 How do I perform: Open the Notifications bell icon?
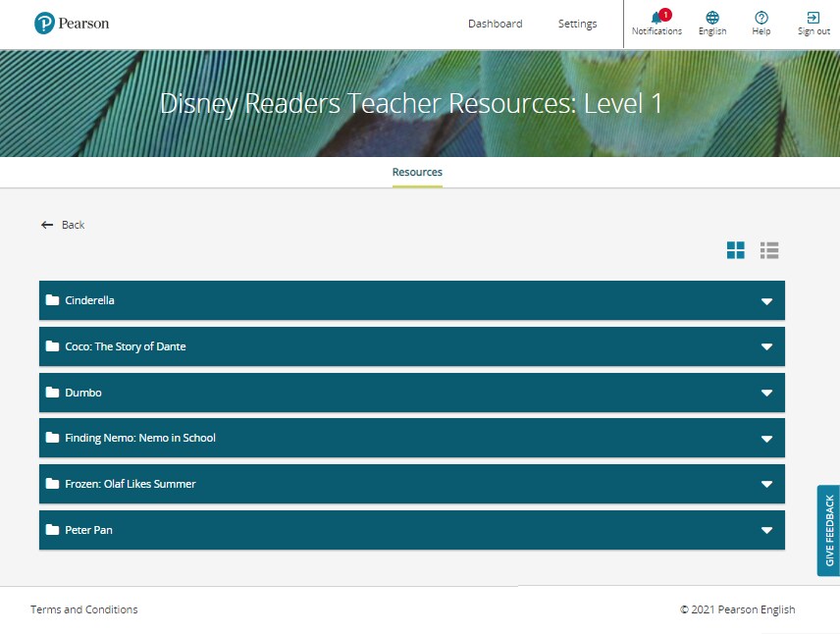coord(656,18)
